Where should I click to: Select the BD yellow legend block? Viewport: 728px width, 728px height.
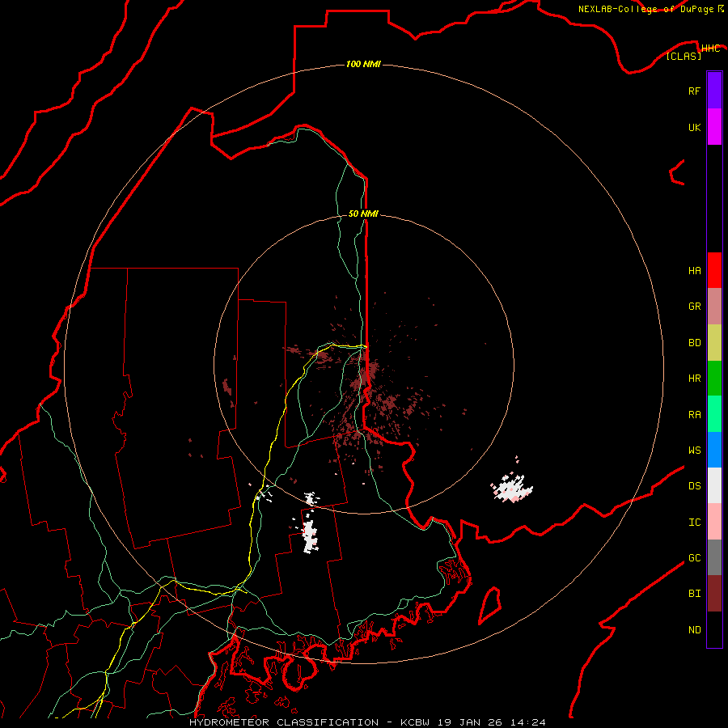click(714, 343)
